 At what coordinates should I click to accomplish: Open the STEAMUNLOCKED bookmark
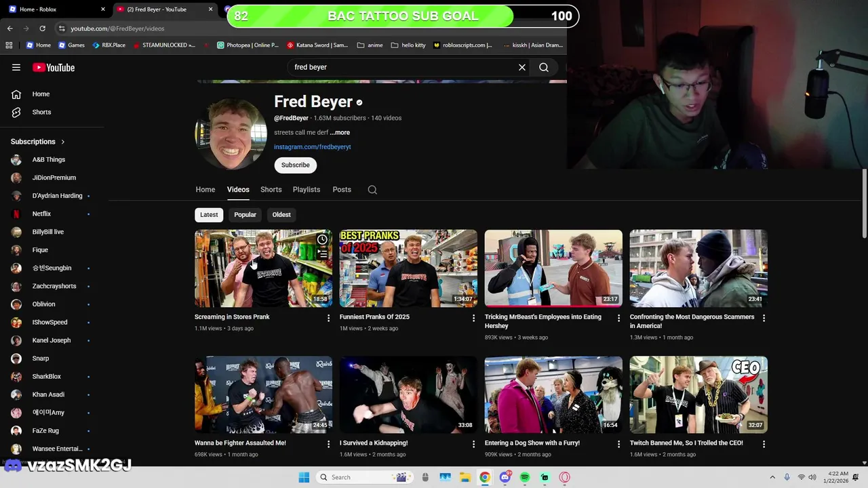pos(164,45)
